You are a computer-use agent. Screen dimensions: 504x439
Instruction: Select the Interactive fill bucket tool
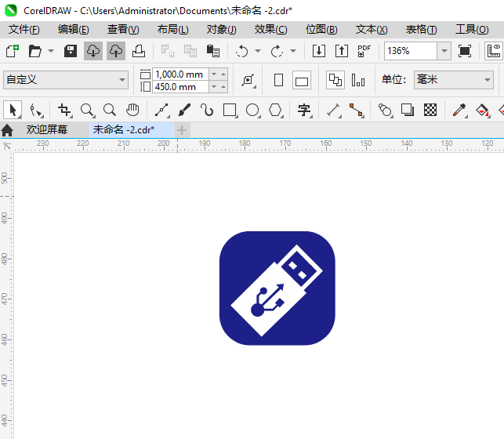coord(483,110)
